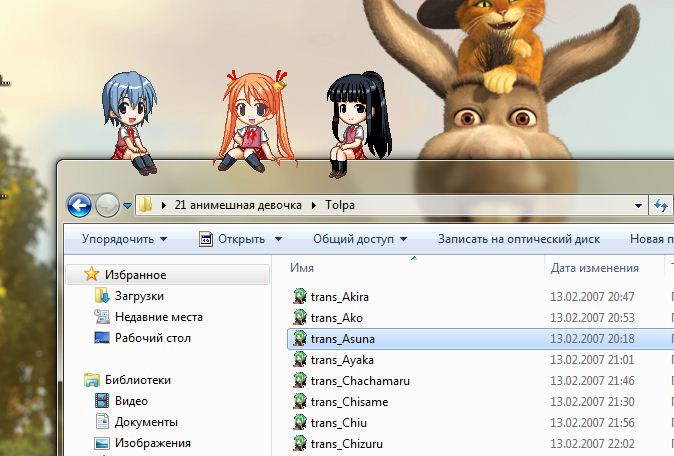Screen dimensions: 674x456
Task: Click date 13.02.2007 20:47 for trans_Akira
Action: pos(592,297)
